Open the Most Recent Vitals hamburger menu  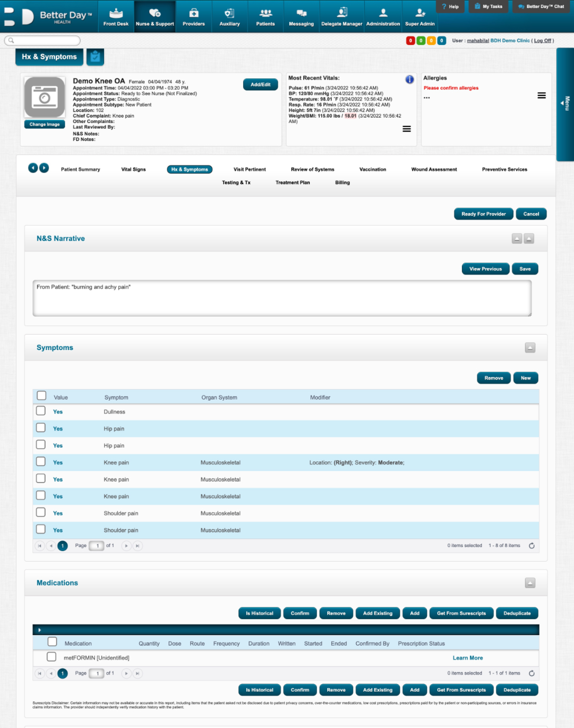point(406,129)
